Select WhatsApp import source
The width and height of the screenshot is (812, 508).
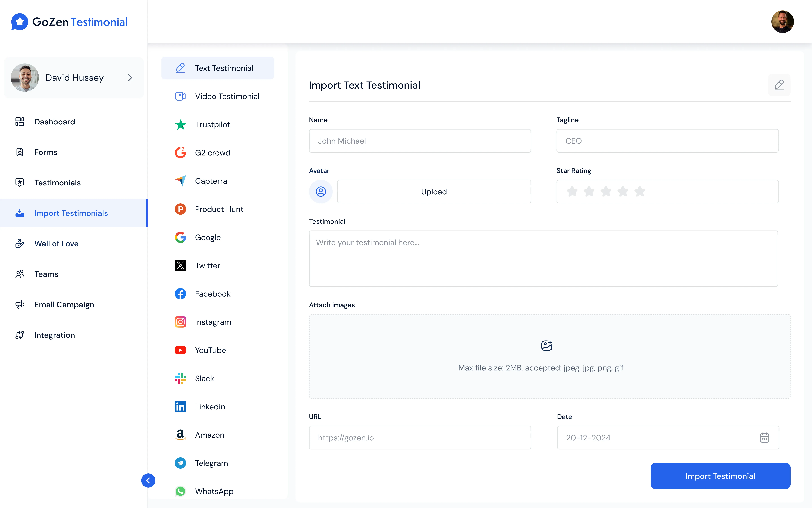218,491
